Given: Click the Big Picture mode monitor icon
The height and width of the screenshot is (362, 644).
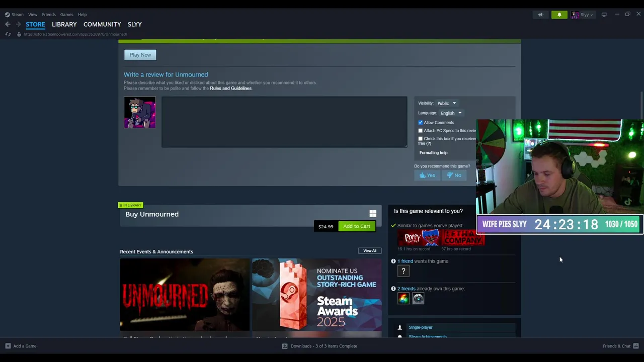Looking at the screenshot, I should (x=604, y=15).
